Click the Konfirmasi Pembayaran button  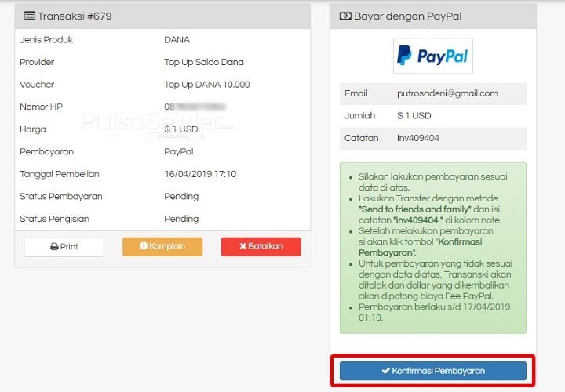(x=432, y=371)
